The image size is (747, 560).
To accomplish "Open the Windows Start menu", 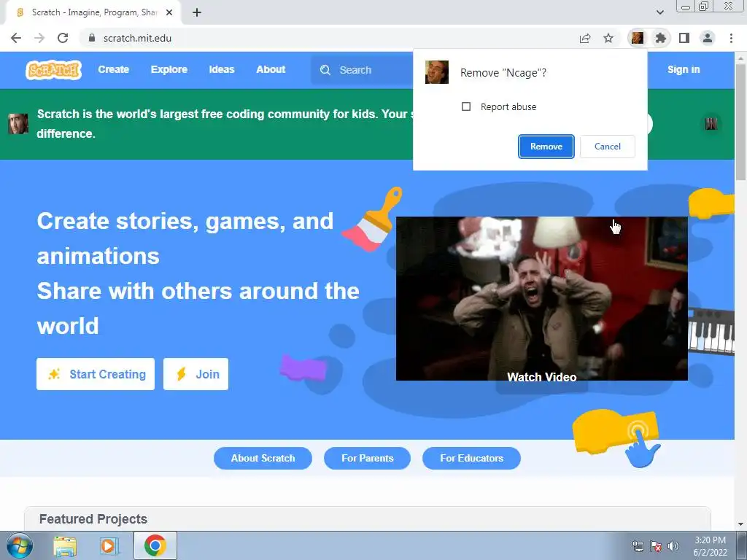I will point(19,545).
